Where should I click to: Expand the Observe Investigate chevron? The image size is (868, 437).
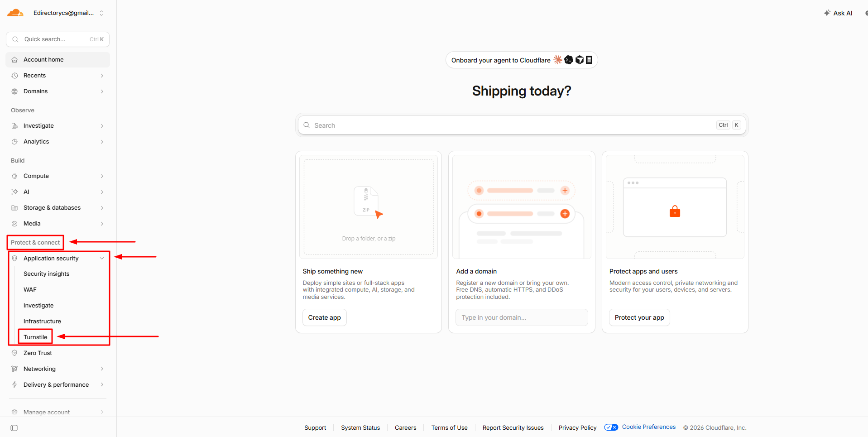[x=102, y=126]
